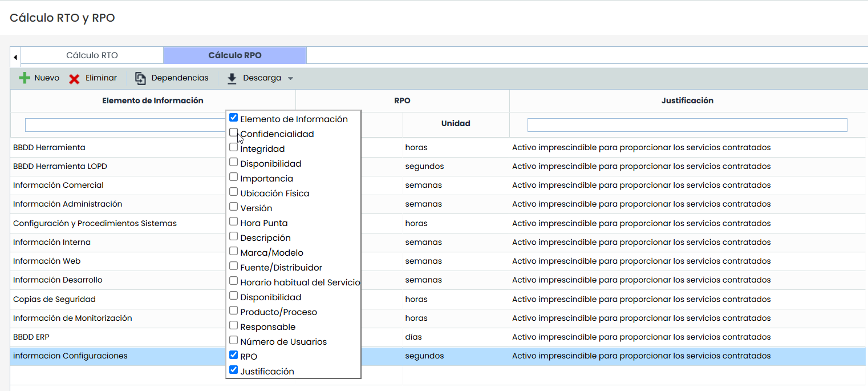
Task: Switch to the Cálculo RTO tab
Action: coord(92,55)
